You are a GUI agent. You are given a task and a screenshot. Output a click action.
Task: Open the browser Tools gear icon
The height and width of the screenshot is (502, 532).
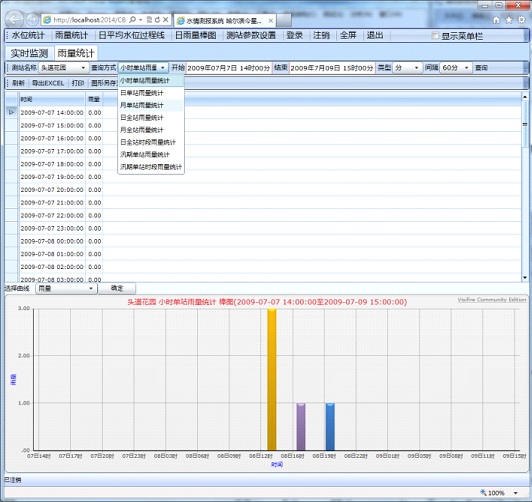pyautogui.click(x=521, y=20)
